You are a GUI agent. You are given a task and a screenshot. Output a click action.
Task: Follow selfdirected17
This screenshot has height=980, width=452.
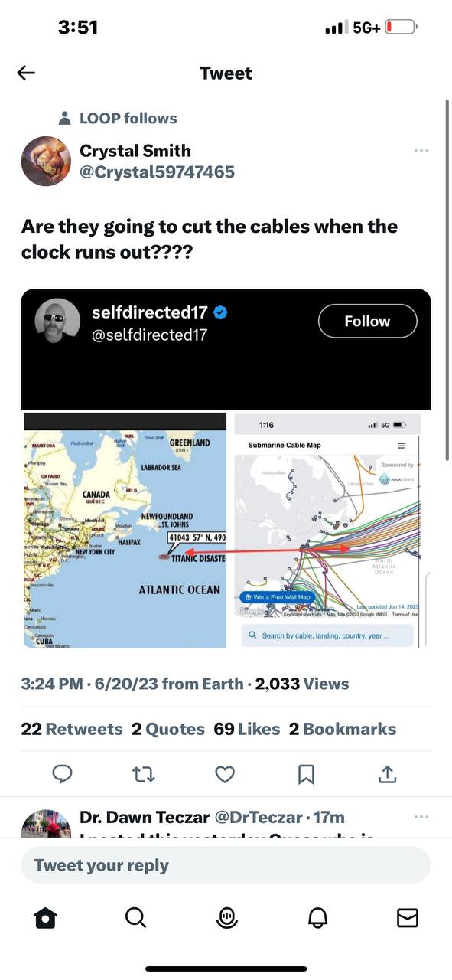[x=368, y=321]
